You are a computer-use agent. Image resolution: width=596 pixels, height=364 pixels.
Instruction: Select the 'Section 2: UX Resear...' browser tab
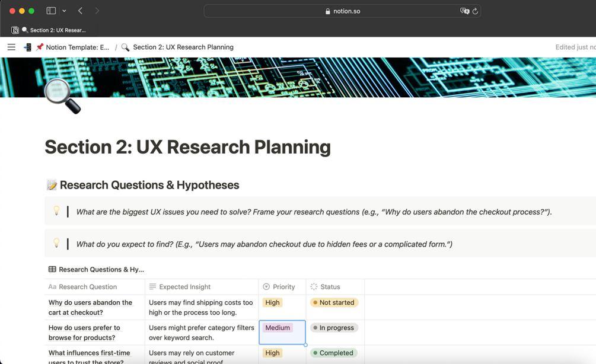point(53,30)
